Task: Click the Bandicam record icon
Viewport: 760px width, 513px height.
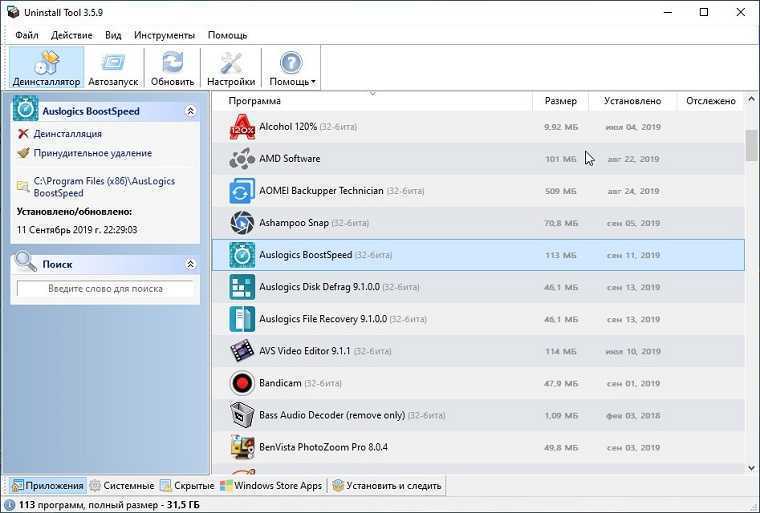Action: pyautogui.click(x=242, y=383)
